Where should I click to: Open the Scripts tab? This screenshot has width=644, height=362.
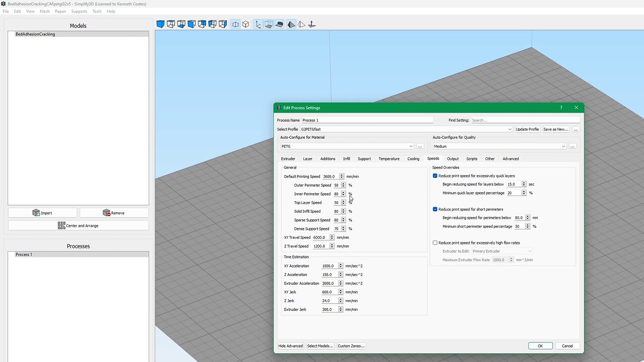pyautogui.click(x=472, y=159)
